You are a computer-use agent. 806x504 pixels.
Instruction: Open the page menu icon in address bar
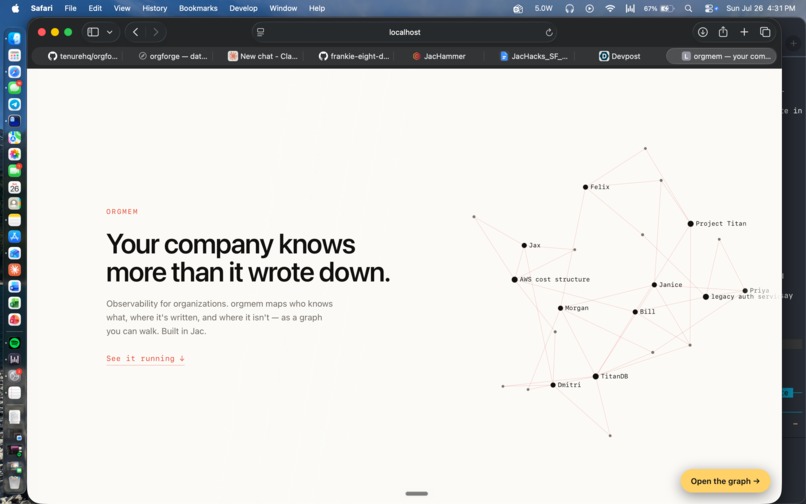[261, 32]
